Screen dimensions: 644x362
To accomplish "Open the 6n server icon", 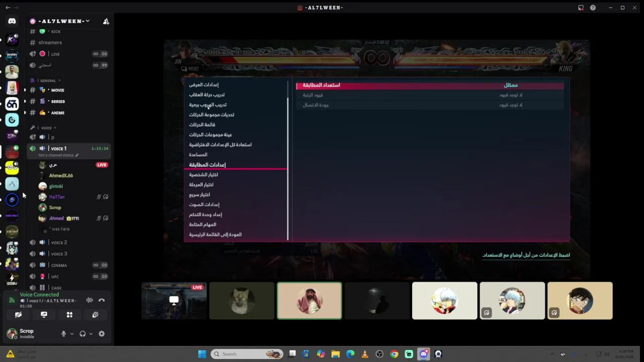I will [x=12, y=104].
